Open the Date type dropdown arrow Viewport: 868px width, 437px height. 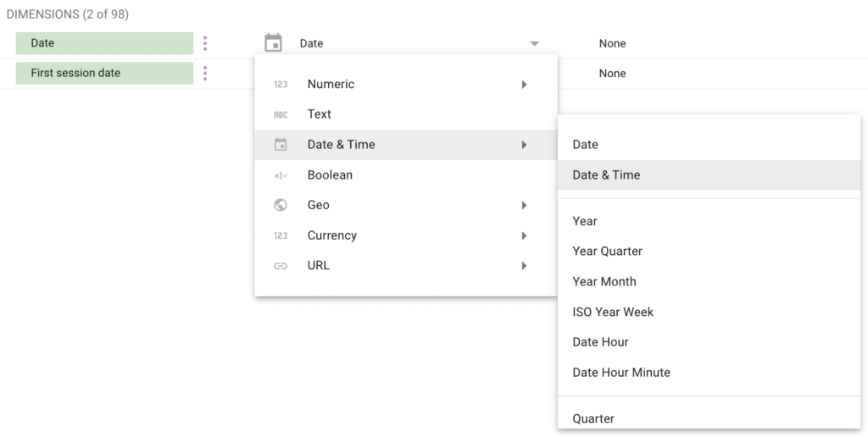[534, 44]
